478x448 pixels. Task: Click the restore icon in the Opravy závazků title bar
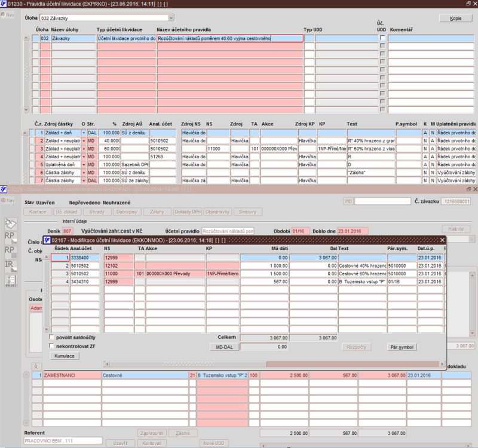(x=468, y=189)
